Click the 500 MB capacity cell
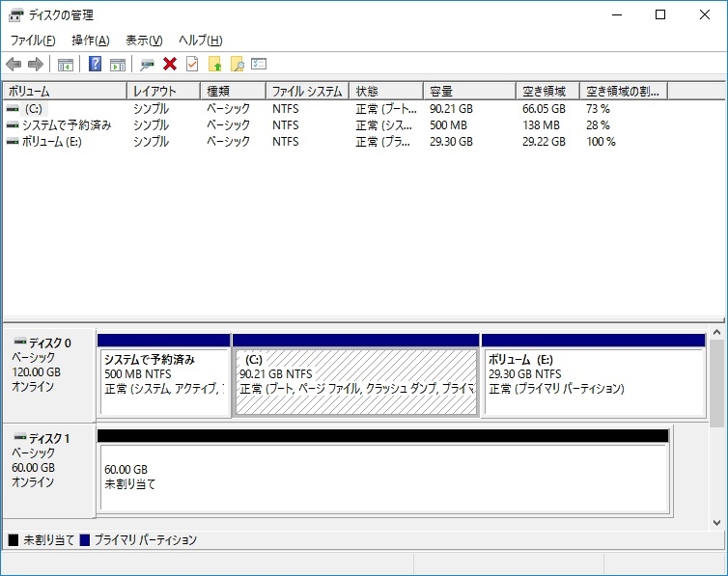The width and height of the screenshot is (728, 576). coord(448,124)
